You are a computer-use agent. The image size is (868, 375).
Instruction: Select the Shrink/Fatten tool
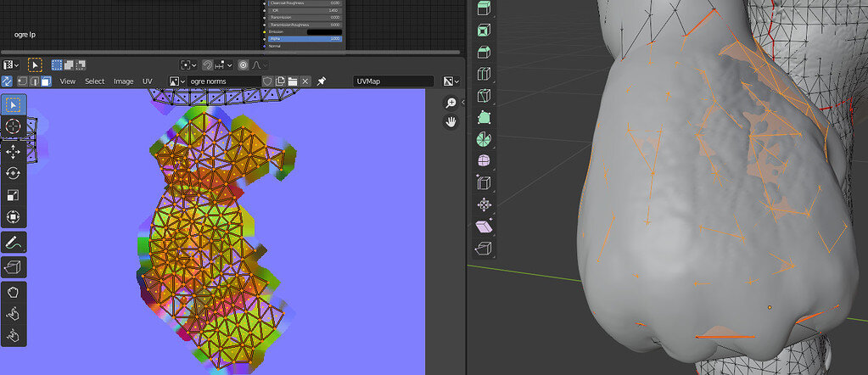[x=484, y=204]
